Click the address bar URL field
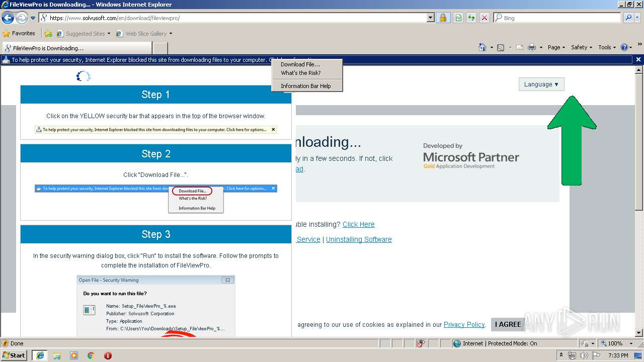Image resolution: width=644 pixels, height=362 pixels. (x=233, y=18)
